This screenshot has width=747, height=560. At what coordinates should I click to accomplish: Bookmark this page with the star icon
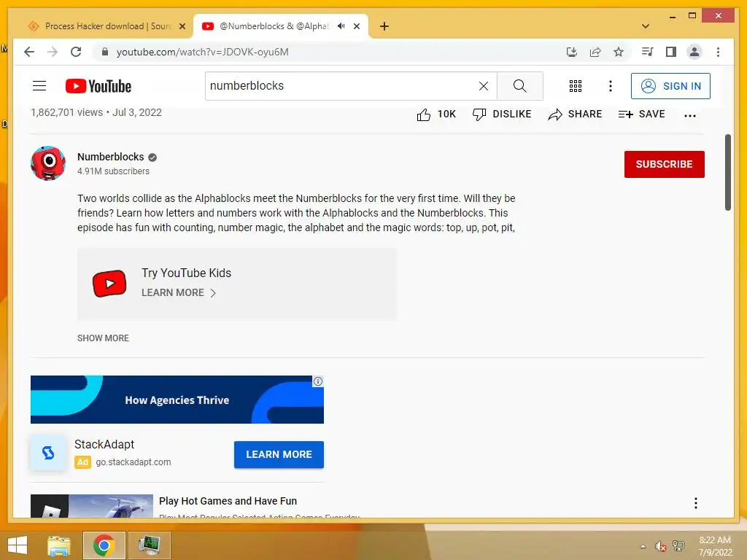pyautogui.click(x=619, y=52)
